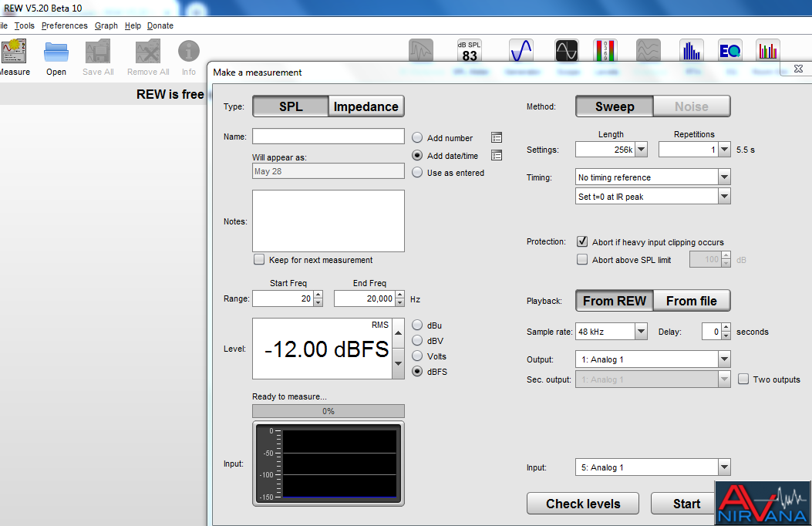This screenshot has width=812, height=526.
Task: Open the Tools menu
Action: 25,25
